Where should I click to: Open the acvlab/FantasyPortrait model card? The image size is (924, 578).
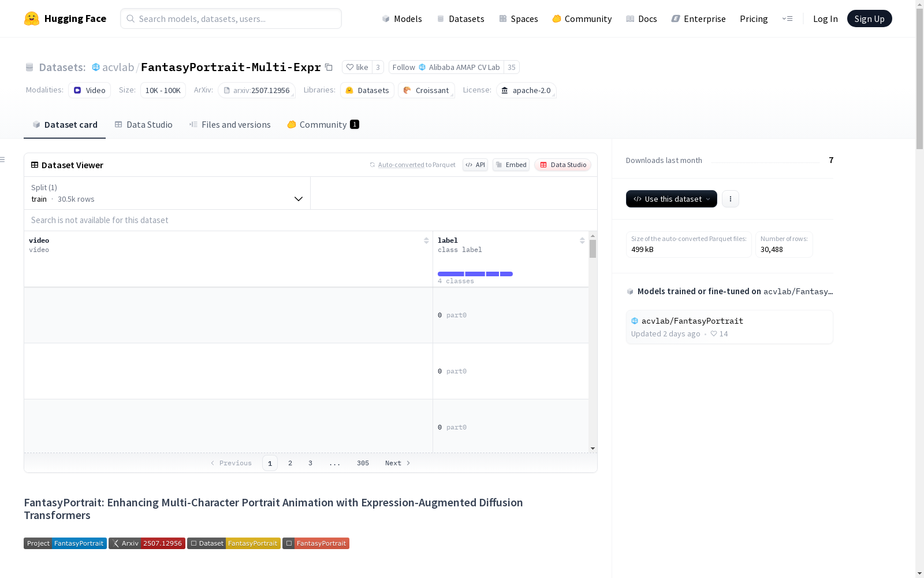[x=729, y=327]
